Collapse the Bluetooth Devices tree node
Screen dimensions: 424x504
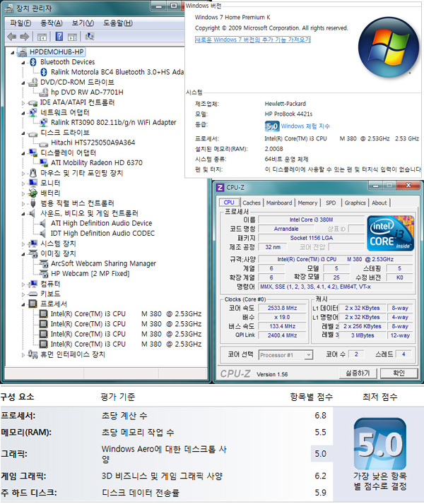[23, 63]
